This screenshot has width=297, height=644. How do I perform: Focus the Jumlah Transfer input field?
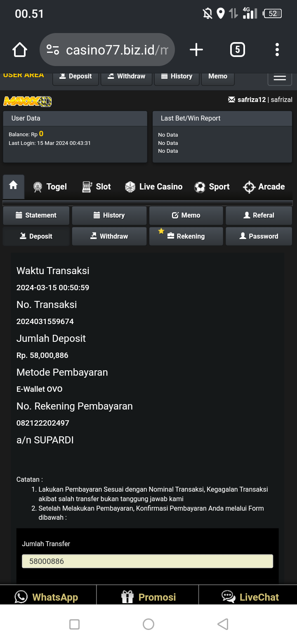[147, 561]
